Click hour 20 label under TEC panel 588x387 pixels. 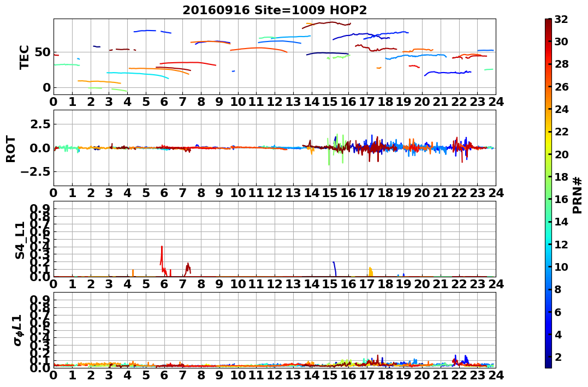[x=422, y=102]
